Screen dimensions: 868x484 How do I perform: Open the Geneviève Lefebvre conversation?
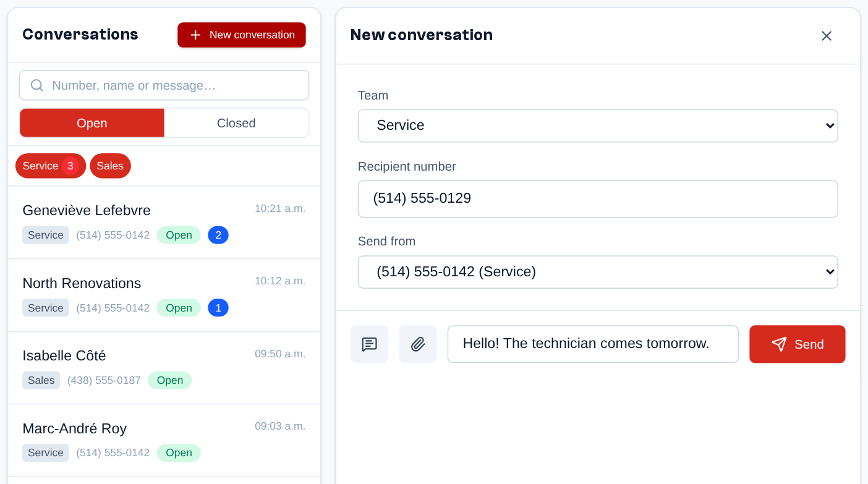tap(164, 223)
